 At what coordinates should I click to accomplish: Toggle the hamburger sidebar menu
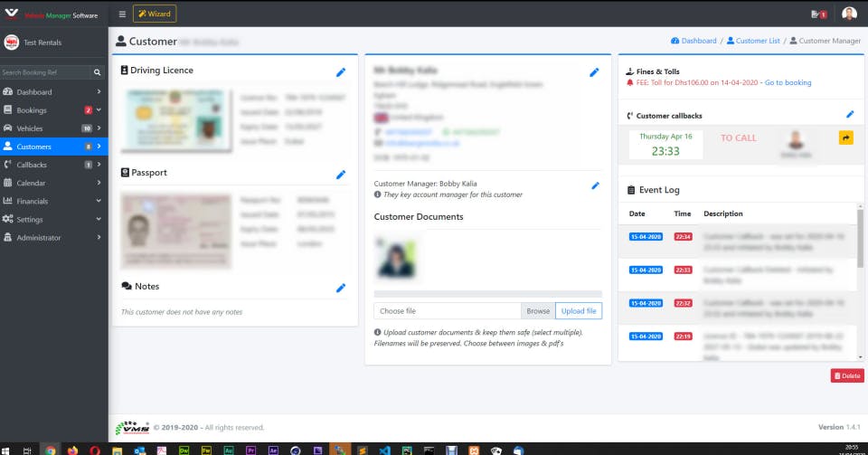[122, 14]
